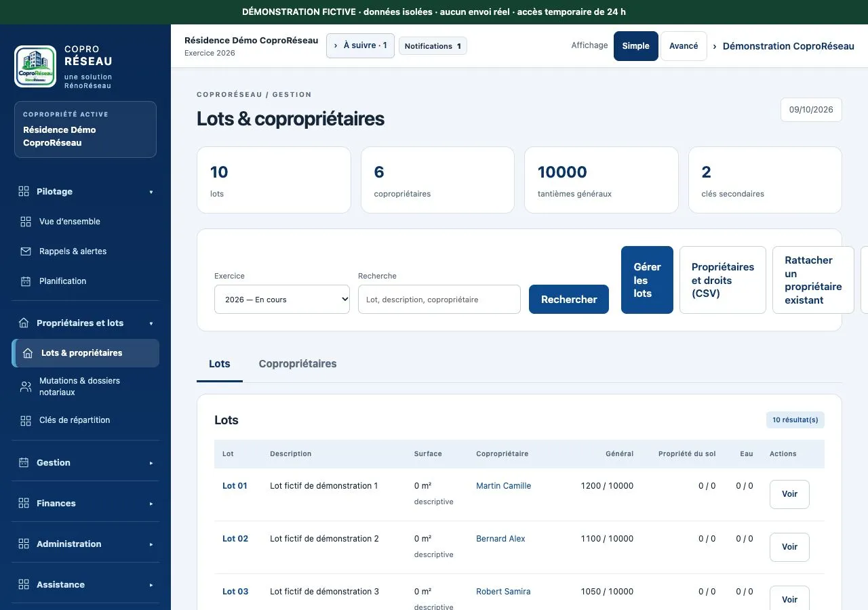Screen dimensions: 868x610
Task: Open owner Robert Samira link
Action: (x=503, y=592)
